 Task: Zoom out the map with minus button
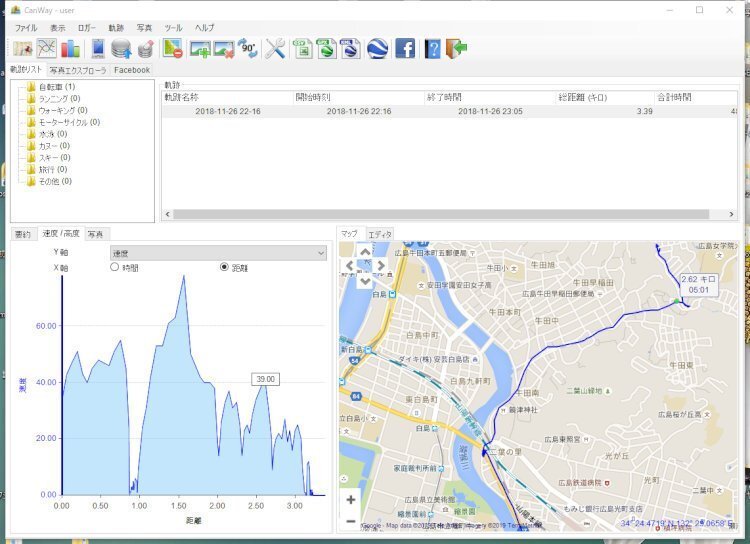[350, 520]
